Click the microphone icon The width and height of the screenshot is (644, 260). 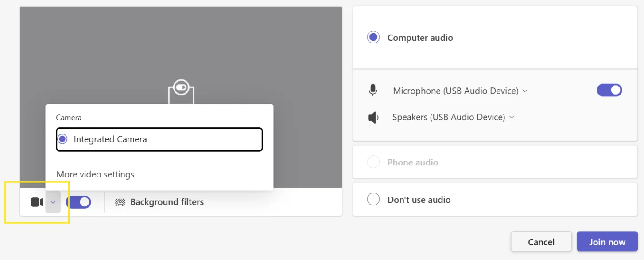click(x=373, y=91)
